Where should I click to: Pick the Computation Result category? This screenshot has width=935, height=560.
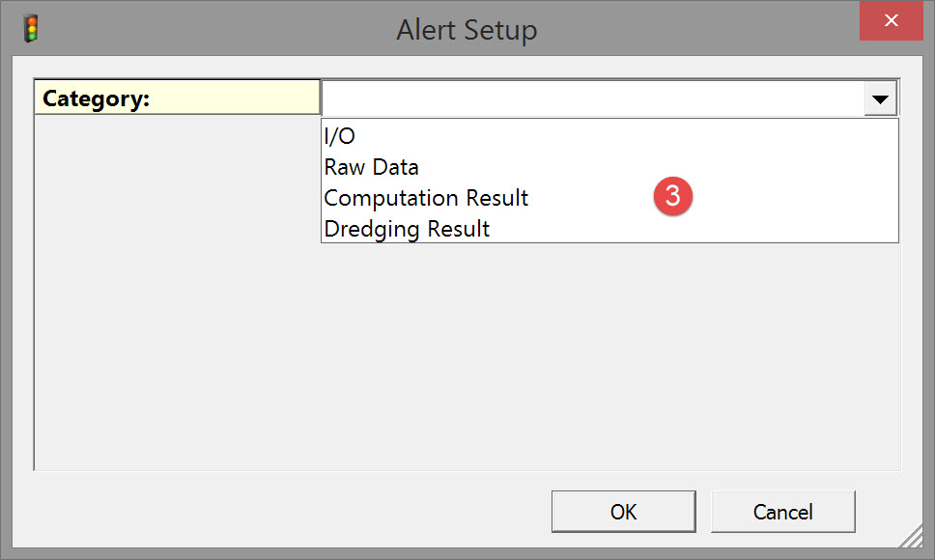tap(426, 198)
